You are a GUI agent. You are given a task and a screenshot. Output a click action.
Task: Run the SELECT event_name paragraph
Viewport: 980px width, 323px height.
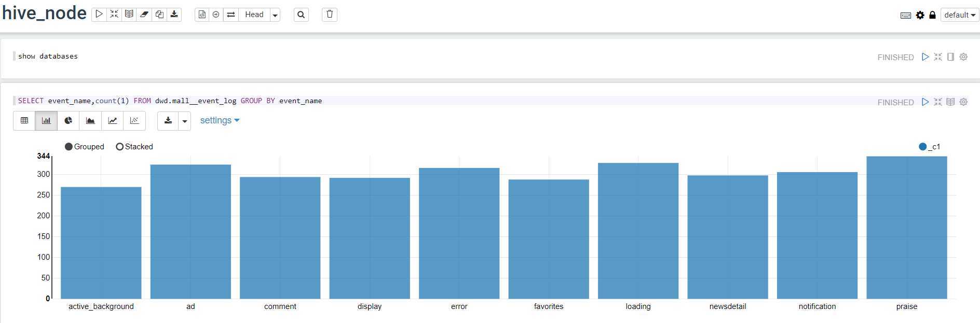[x=925, y=102]
